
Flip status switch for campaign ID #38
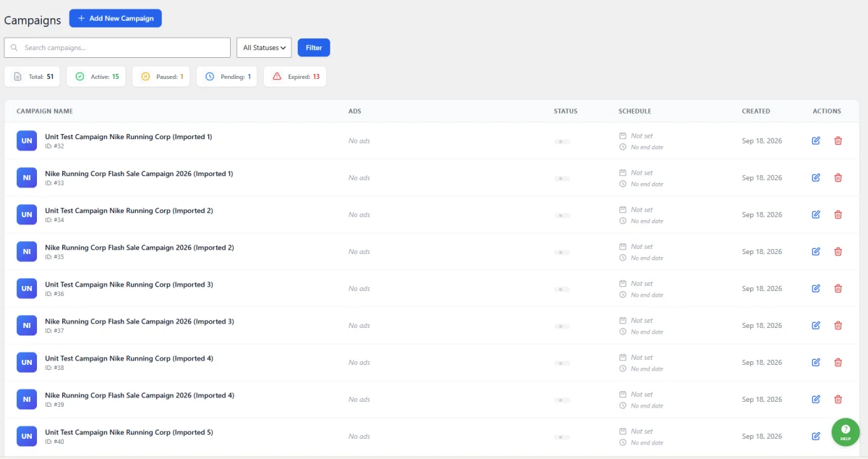562,363
